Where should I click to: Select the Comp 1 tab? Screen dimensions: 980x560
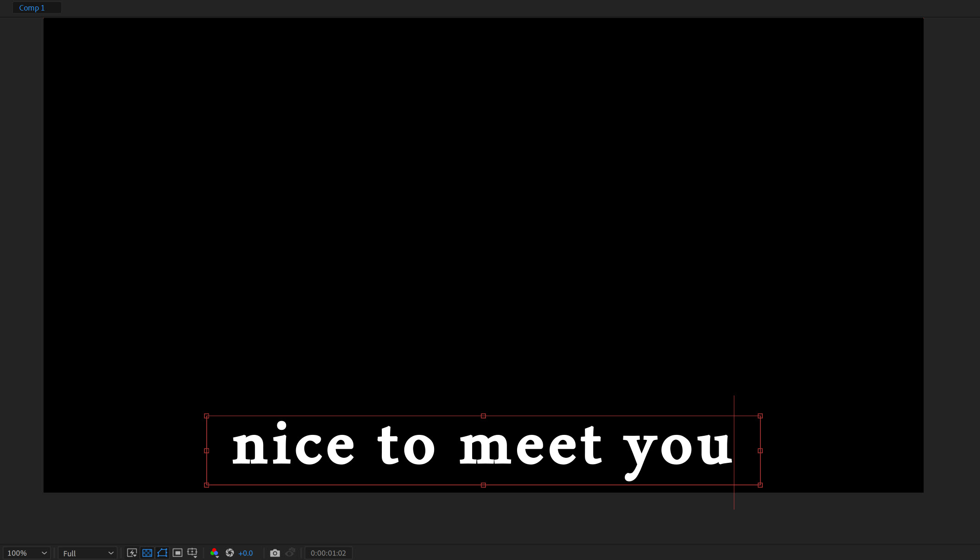tap(32, 8)
